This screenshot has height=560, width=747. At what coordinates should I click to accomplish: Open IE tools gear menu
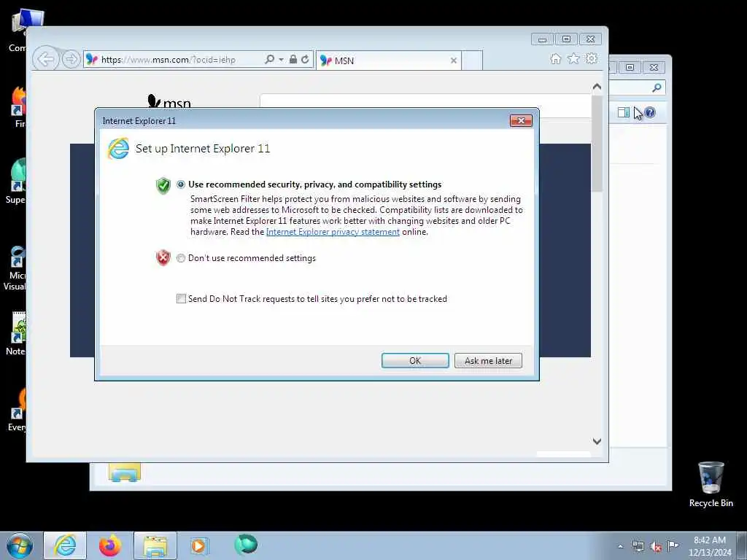pyautogui.click(x=591, y=59)
